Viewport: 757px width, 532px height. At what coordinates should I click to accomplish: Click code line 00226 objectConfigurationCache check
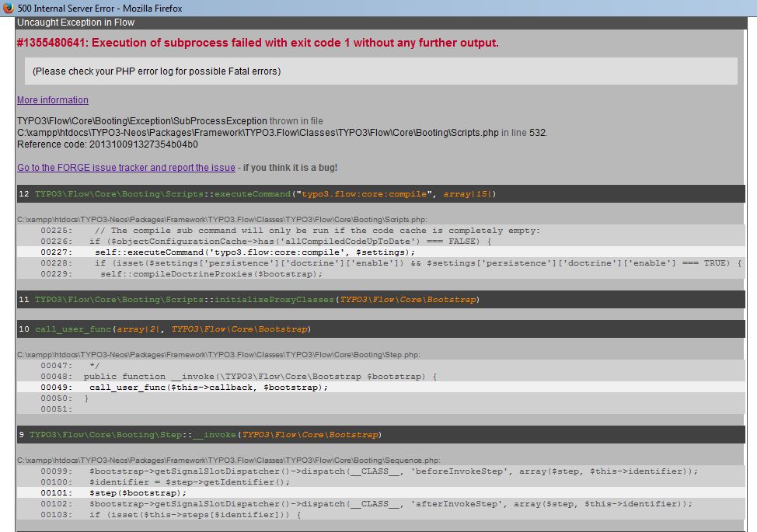[x=381, y=242]
